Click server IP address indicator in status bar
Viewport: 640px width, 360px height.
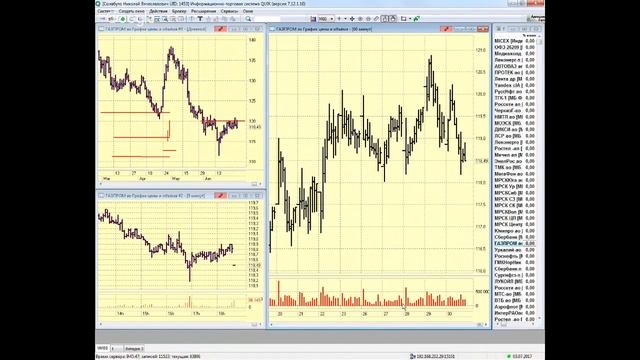pos(432,356)
